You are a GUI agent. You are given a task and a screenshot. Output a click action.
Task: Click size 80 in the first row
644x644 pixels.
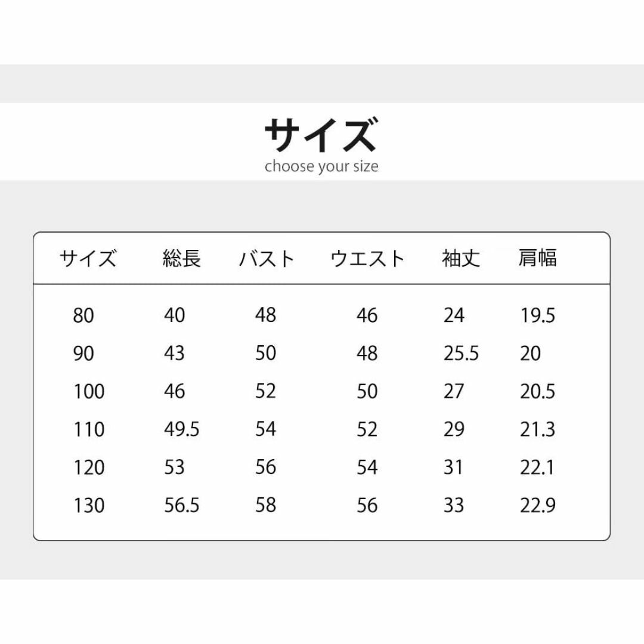pos(83,316)
